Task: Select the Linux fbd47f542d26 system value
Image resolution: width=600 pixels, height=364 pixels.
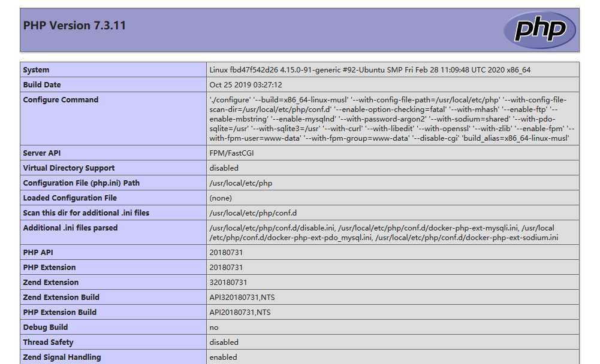Action: click(370, 69)
